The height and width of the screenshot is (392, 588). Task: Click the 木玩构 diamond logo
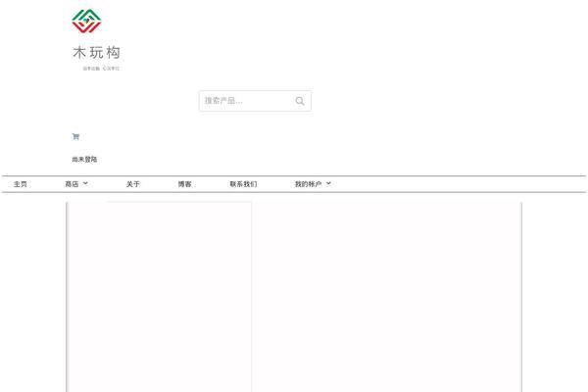[86, 21]
